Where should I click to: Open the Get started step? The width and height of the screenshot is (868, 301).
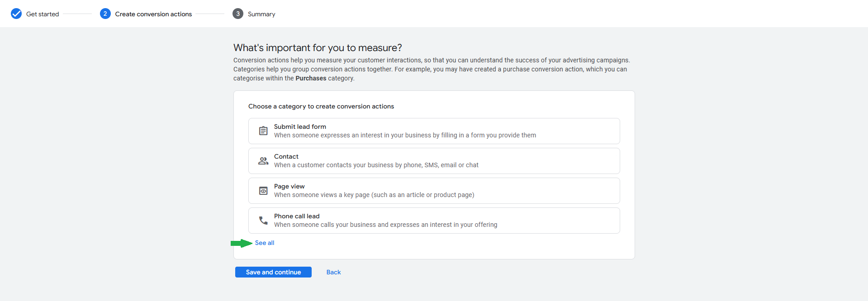click(x=43, y=14)
